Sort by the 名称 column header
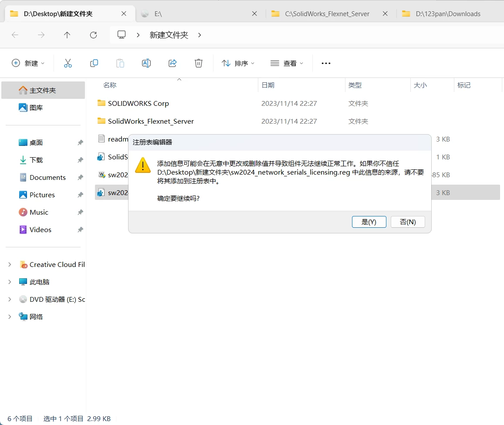 click(x=110, y=85)
